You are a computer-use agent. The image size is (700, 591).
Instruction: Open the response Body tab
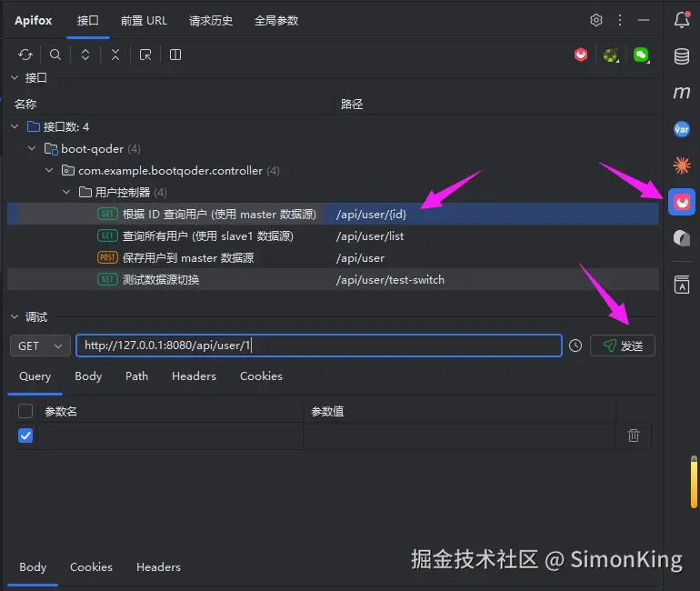coord(33,566)
